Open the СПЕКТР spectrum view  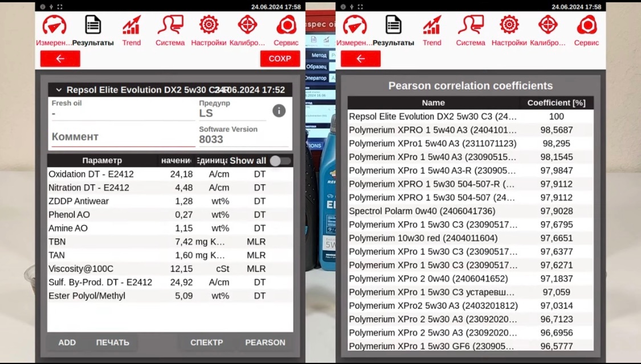[207, 342]
